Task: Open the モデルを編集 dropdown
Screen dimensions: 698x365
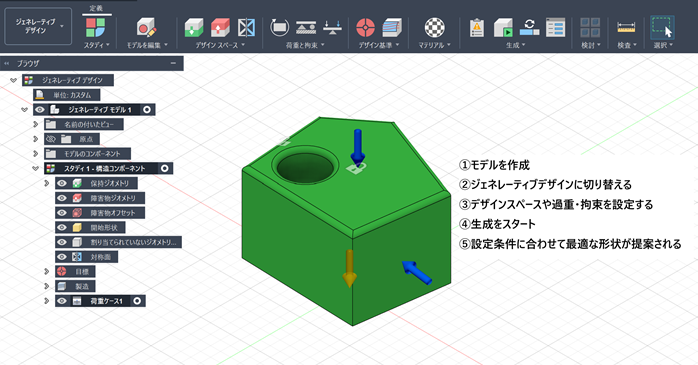Action: [x=147, y=45]
